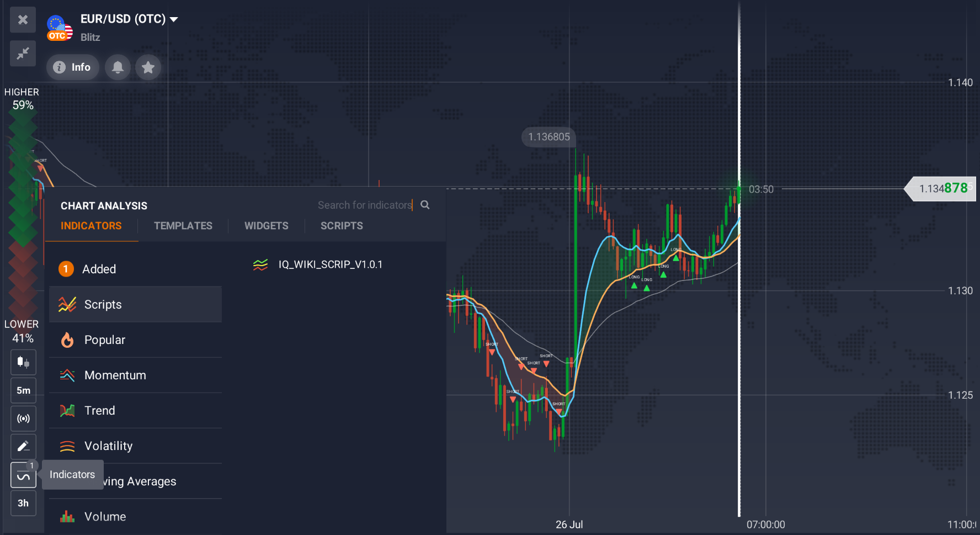Open the Volume indicators category
Viewport: 980px width, 535px height.
136,516
